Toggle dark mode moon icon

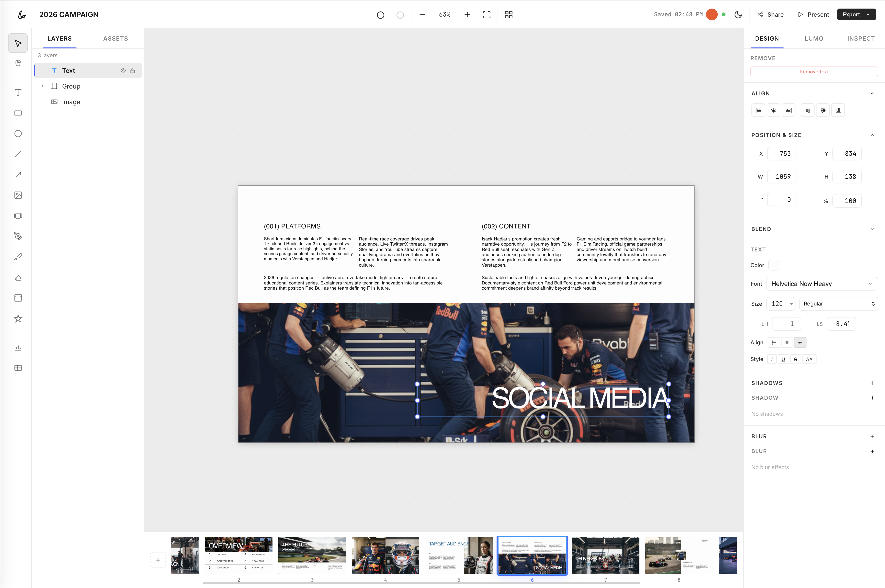pyautogui.click(x=738, y=15)
